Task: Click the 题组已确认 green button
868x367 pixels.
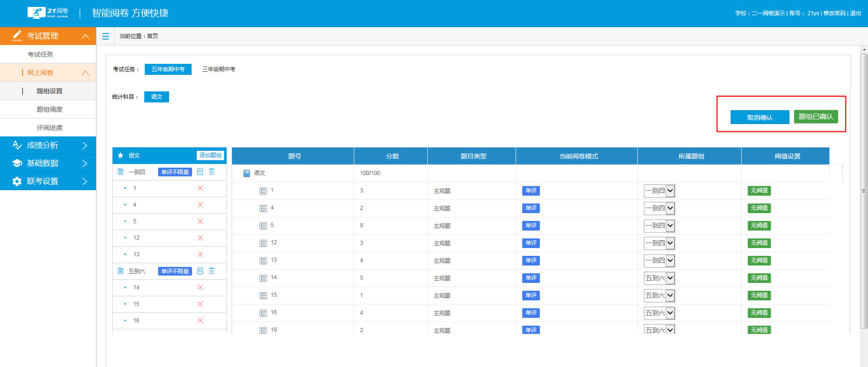Action: click(x=816, y=117)
